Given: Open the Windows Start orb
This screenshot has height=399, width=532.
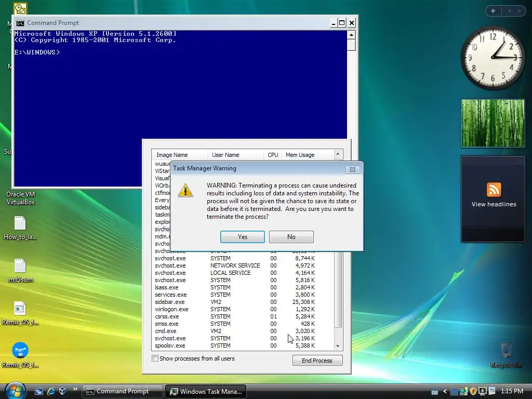Looking at the screenshot, I should (15, 391).
